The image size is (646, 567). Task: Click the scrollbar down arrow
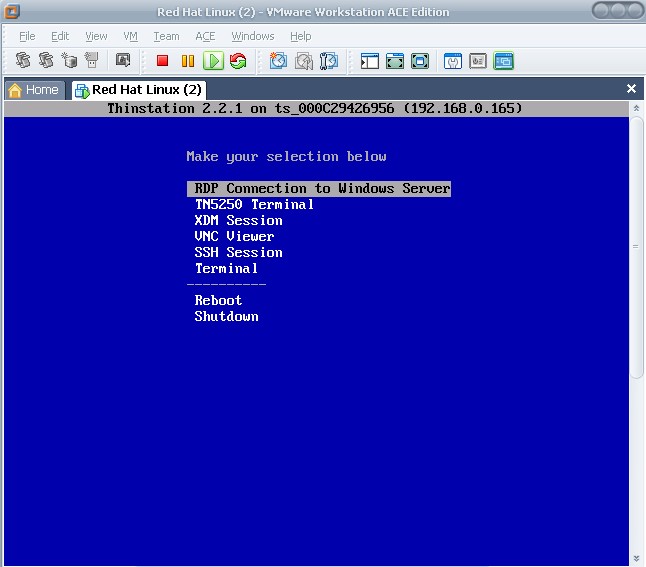tap(636, 558)
